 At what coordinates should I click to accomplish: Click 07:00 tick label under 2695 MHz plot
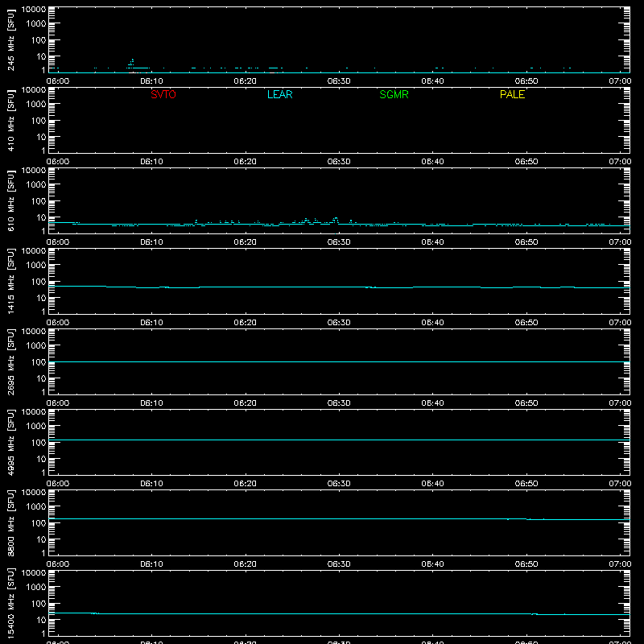coord(620,403)
